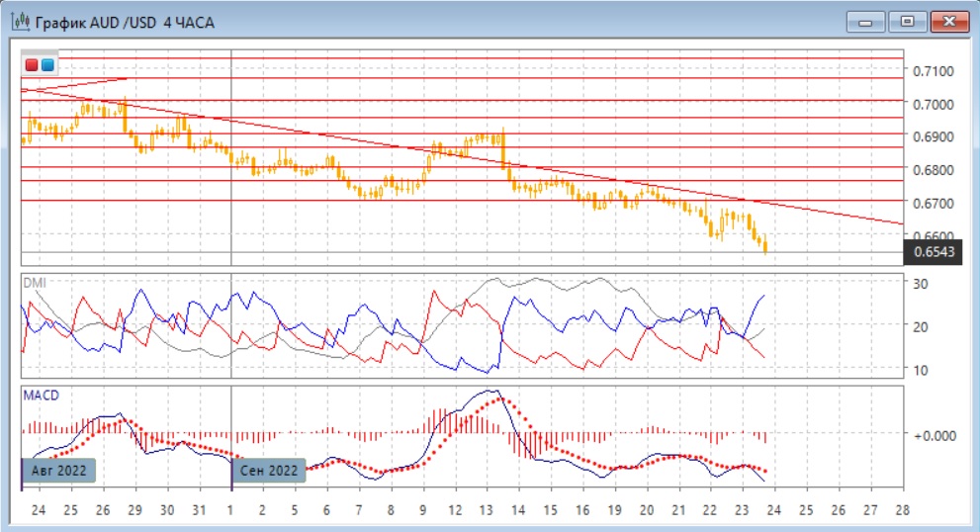Image resolution: width=980 pixels, height=532 pixels.
Task: Click the last candlestick near 0.6543
Action: [x=765, y=246]
